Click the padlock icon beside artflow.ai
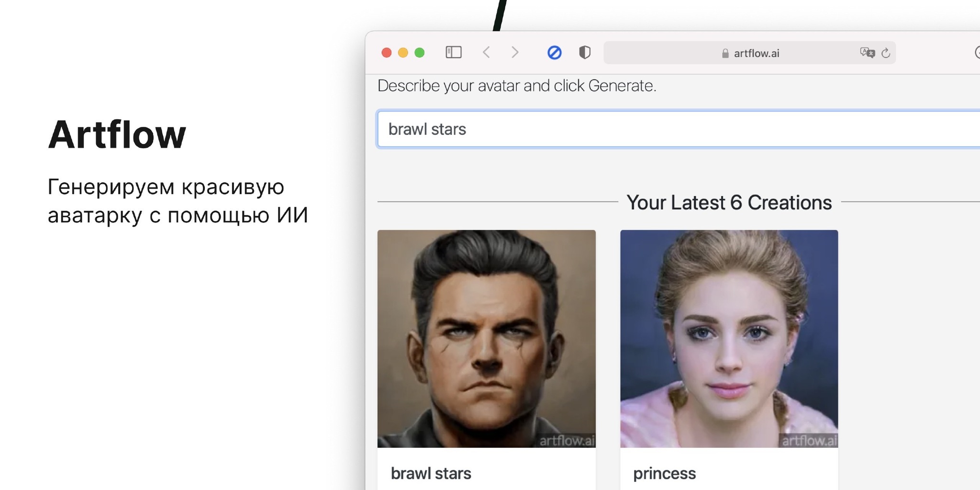Image resolution: width=980 pixels, height=490 pixels. coord(725,53)
